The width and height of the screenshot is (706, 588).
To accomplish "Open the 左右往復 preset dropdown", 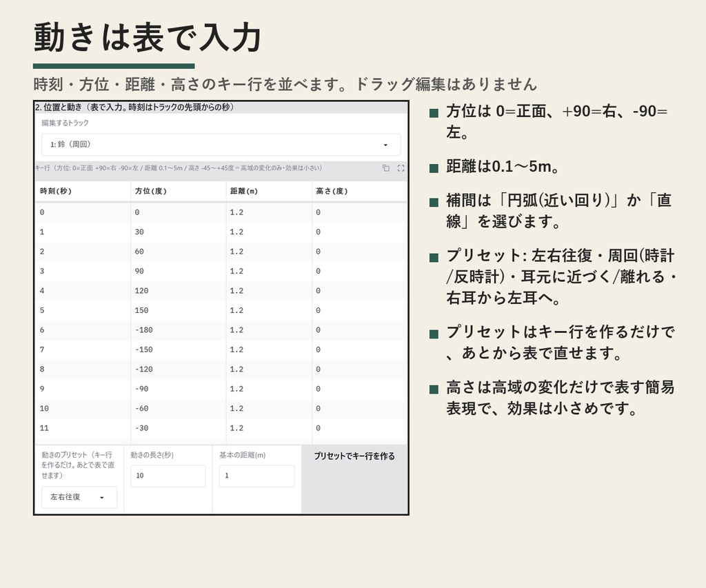I will tap(79, 497).
